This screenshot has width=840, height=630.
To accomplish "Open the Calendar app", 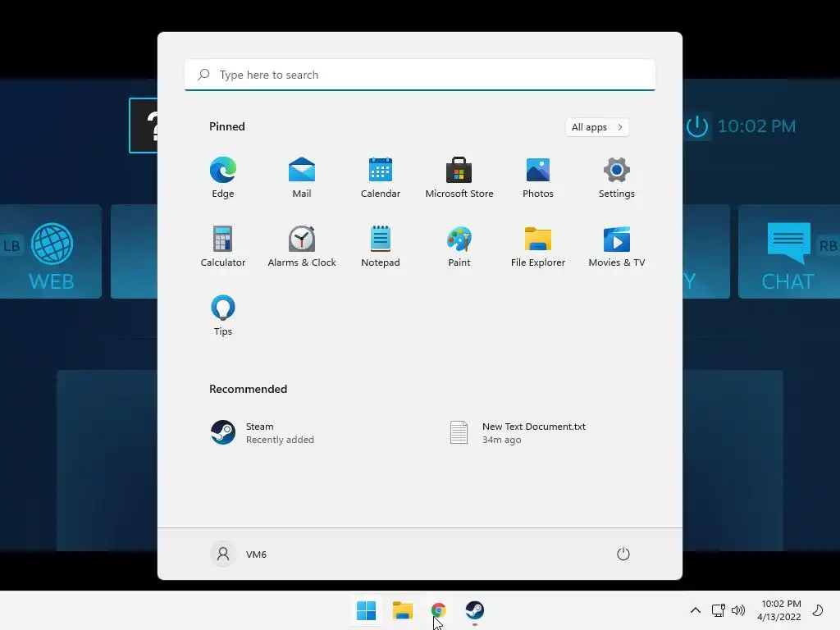I will 381,177.
